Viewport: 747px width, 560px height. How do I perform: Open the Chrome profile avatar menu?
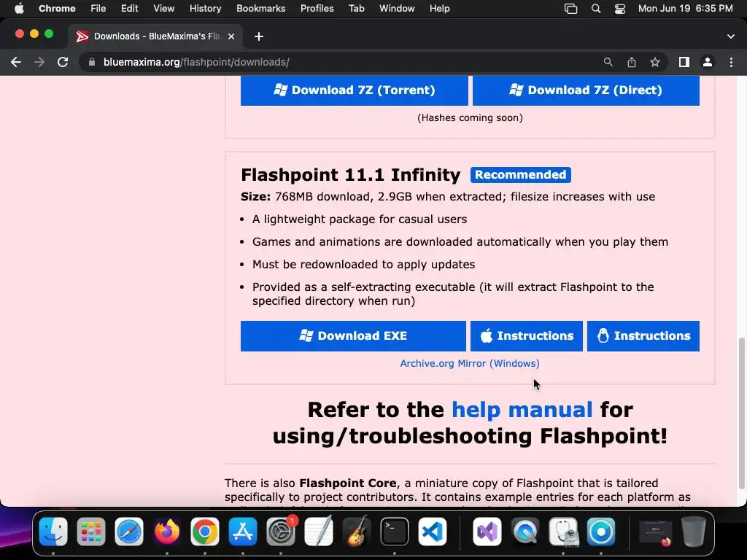pos(708,62)
